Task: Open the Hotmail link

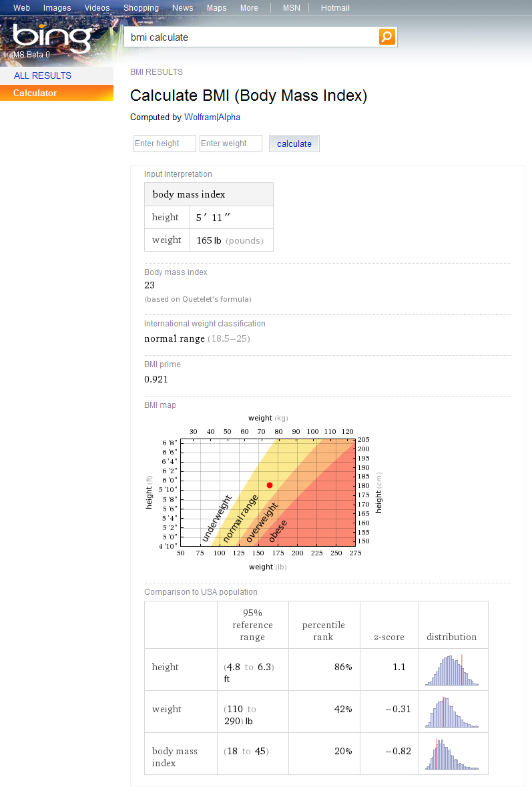Action: [335, 8]
